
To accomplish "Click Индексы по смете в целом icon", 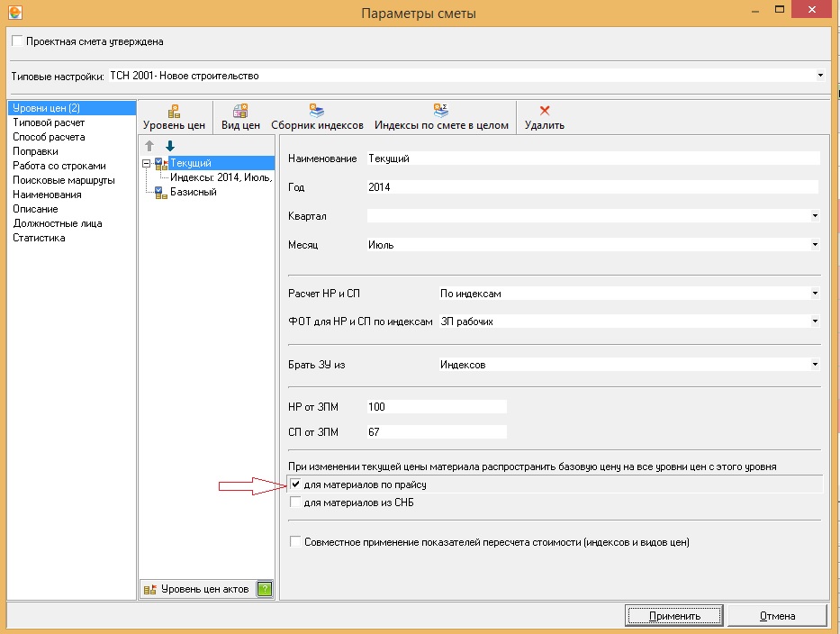I will 440,111.
